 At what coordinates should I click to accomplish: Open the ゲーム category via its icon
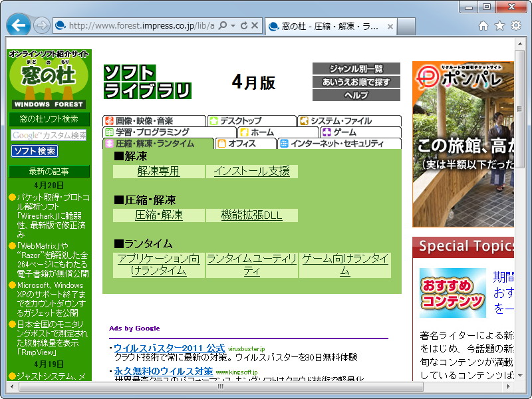325,133
